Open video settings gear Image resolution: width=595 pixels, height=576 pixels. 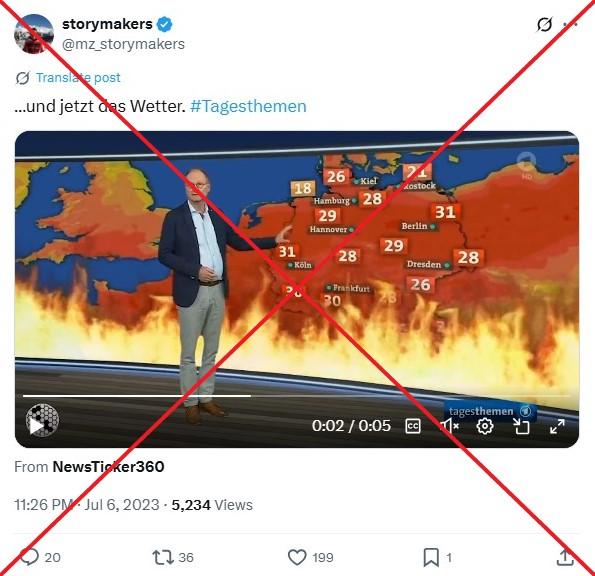pos(485,426)
